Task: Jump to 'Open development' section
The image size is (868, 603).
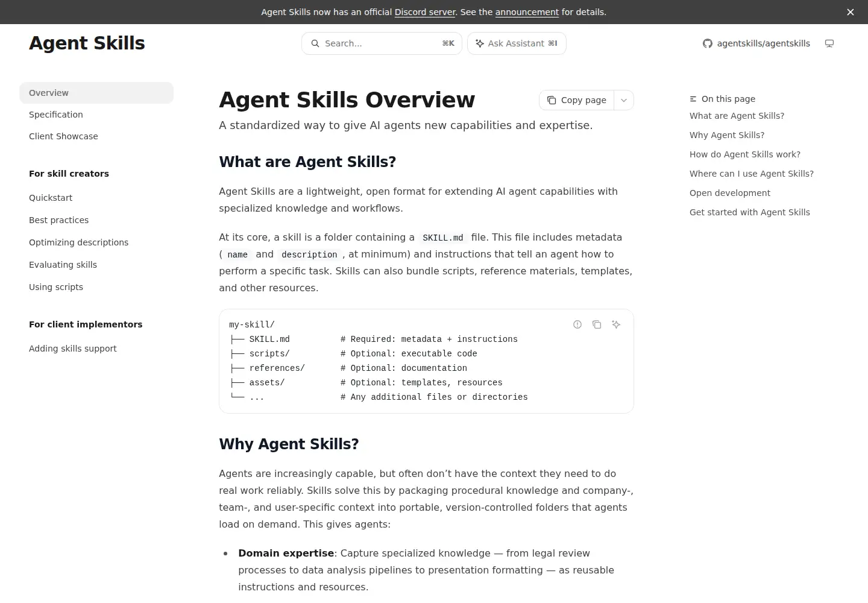Action: tap(730, 193)
